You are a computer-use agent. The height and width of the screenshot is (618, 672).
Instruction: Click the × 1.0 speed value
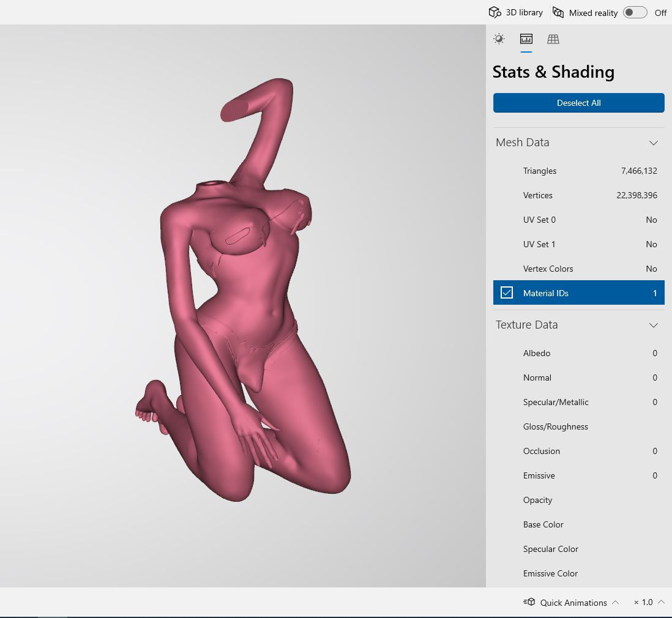(x=643, y=602)
